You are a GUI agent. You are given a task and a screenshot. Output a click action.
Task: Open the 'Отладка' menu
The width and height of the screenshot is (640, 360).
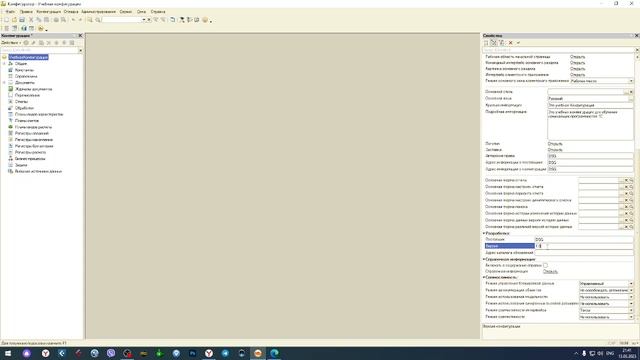point(71,11)
